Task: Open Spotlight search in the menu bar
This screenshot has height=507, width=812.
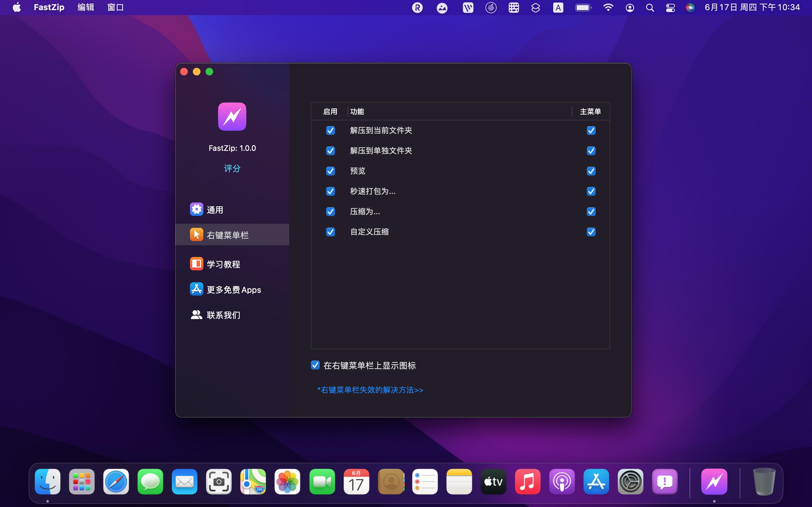Action: tap(650, 7)
